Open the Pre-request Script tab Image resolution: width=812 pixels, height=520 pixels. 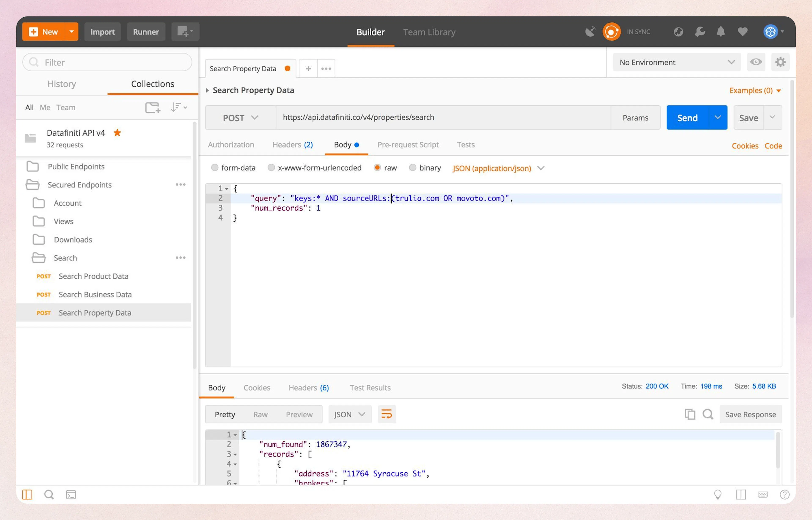[408, 144]
